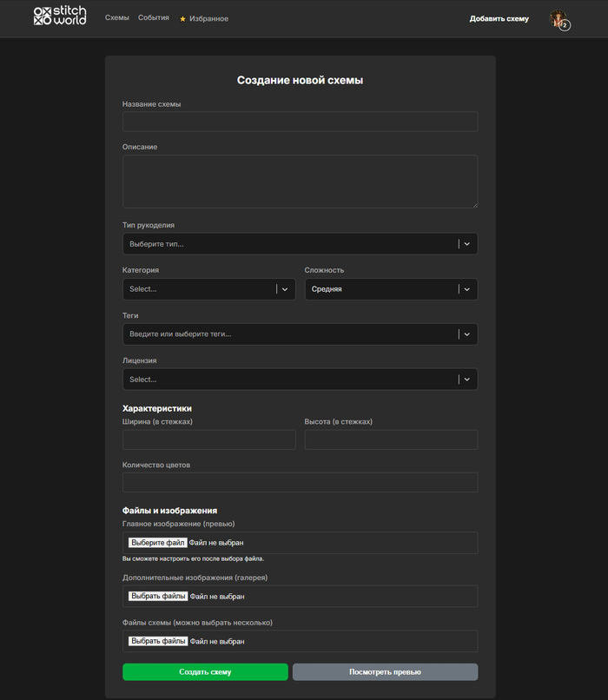608x700 pixels.
Task: Click the Посмотреть превью button
Action: 385,672
